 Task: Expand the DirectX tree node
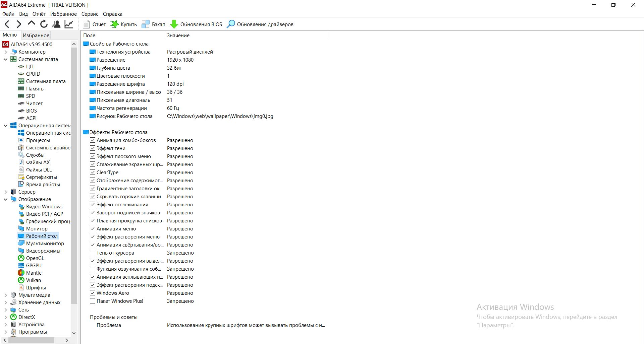coord(6,317)
